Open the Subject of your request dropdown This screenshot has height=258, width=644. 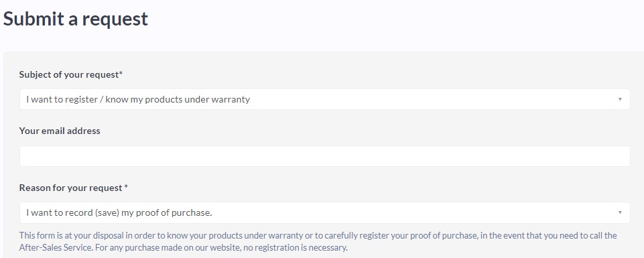coord(324,99)
